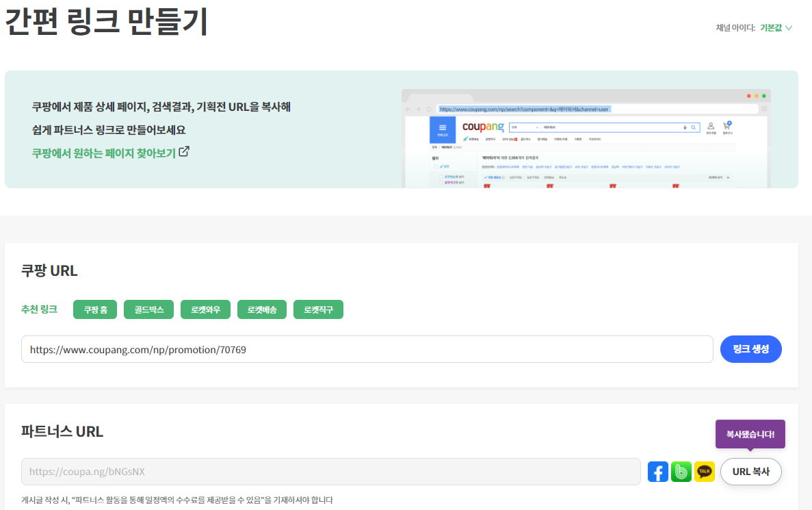Screen dimensions: 812x510
Task: Share partner link on Facebook
Action: pyautogui.click(x=657, y=472)
